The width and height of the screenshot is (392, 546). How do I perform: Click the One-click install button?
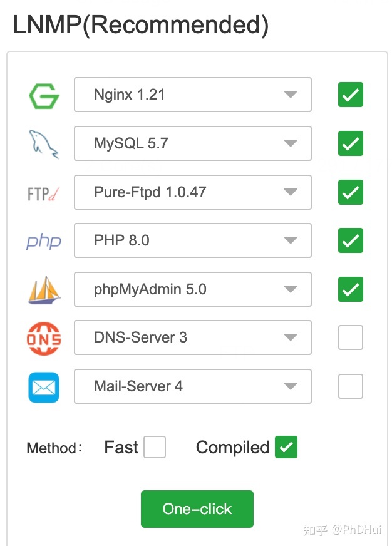[197, 509]
